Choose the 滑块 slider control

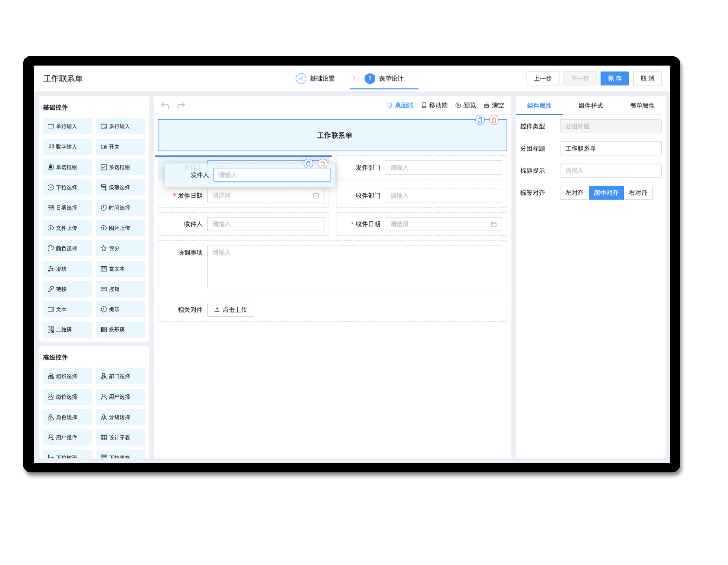(67, 269)
